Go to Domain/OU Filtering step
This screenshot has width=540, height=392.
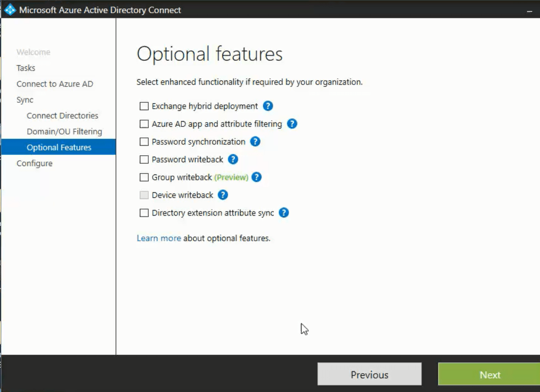pos(64,131)
